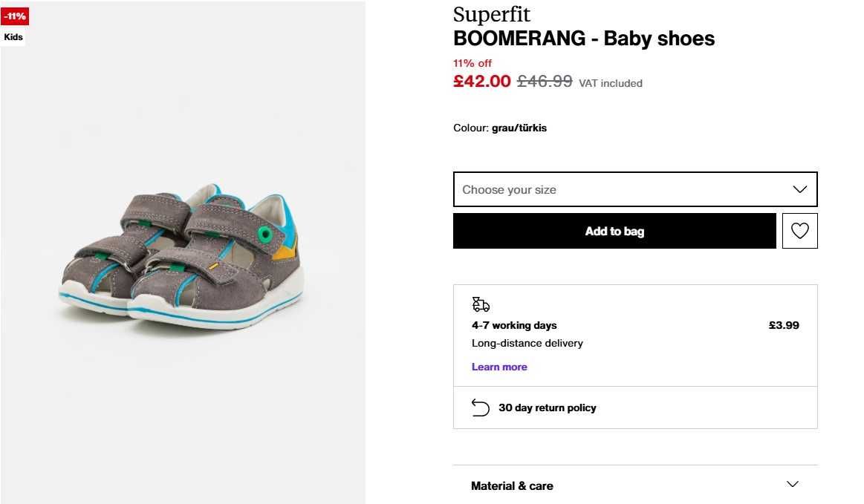864x504 pixels.
Task: Click the crossed-out £46.99 original price
Action: click(x=545, y=81)
